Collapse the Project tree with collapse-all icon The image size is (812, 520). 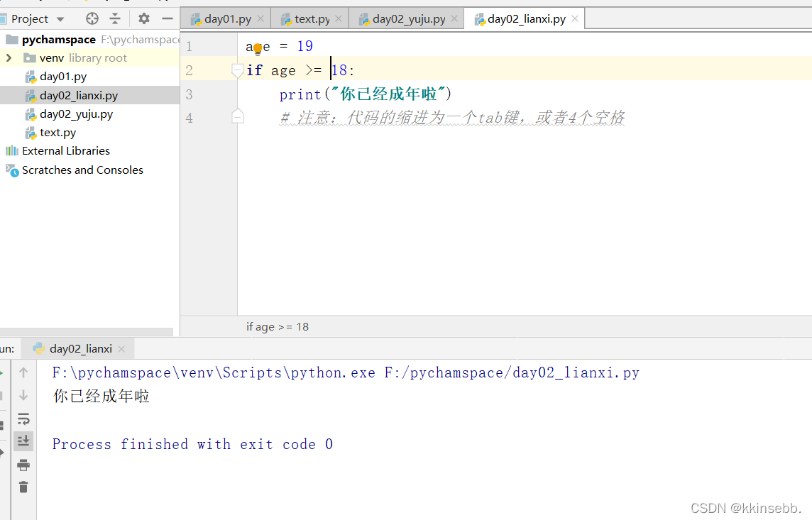pyautogui.click(x=115, y=18)
